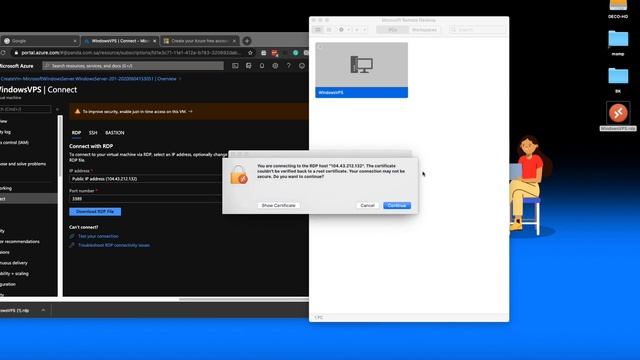Open Azure Cloud Shell icon
This screenshot has width=640, height=360.
coord(235,66)
